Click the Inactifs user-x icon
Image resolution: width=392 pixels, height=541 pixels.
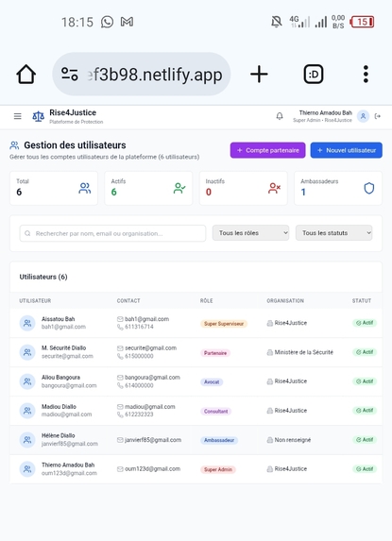(x=274, y=188)
